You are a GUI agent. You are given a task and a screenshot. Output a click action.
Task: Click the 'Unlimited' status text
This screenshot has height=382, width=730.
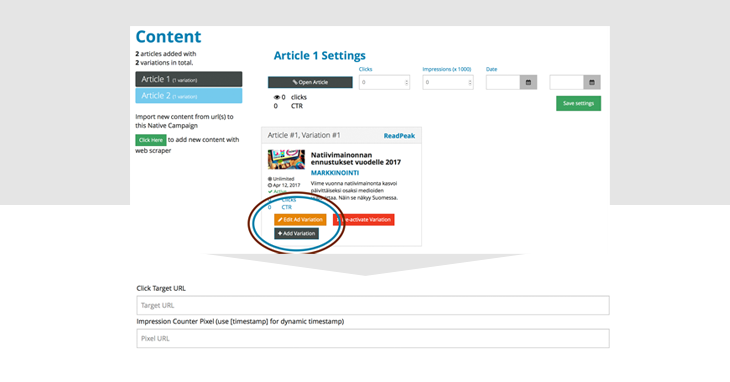283,179
